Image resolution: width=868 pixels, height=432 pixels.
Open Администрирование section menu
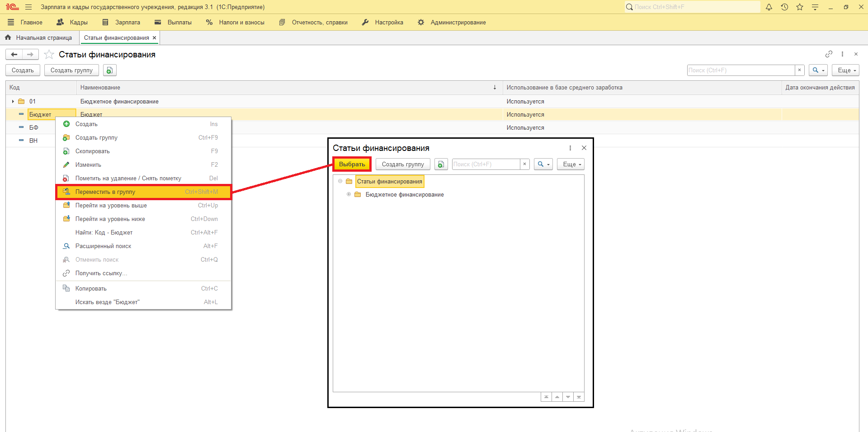pyautogui.click(x=452, y=22)
